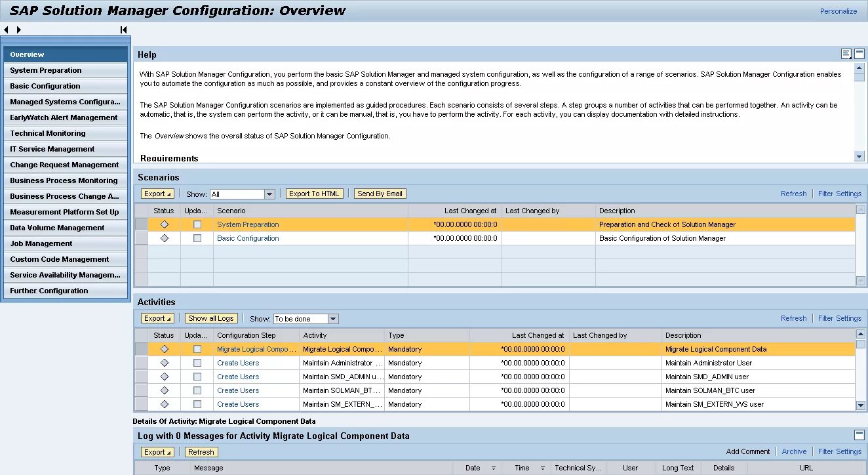Open Managed Systems Configuration in the sidebar

coord(66,102)
